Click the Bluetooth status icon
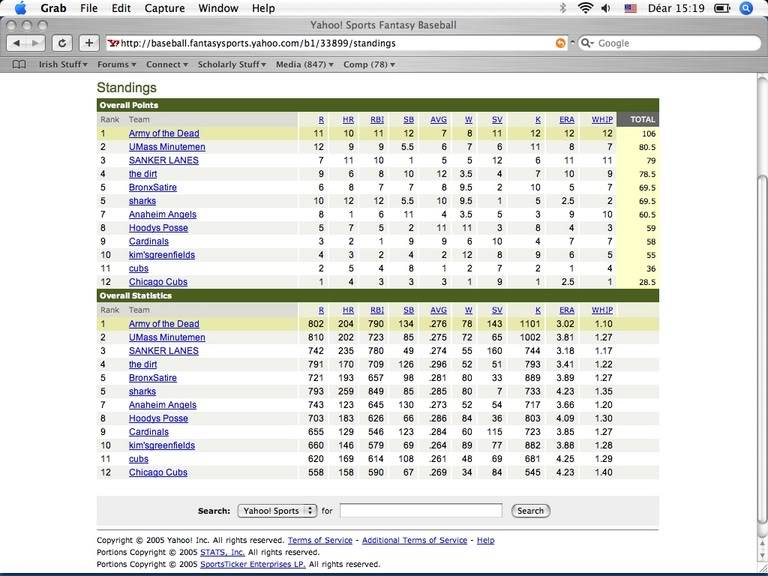Screen dimensions: 768x576 pyautogui.click(x=563, y=8)
